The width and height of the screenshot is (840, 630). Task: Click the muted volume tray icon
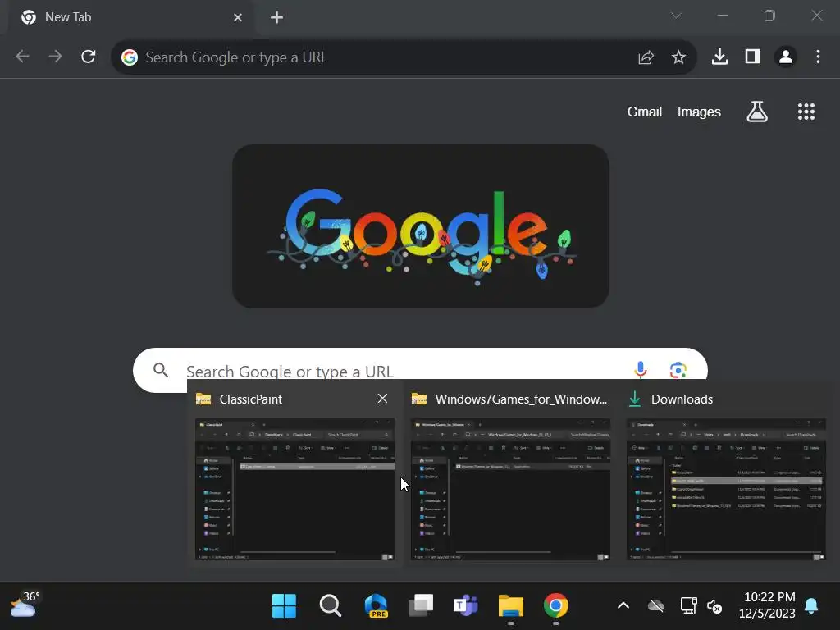[714, 606]
